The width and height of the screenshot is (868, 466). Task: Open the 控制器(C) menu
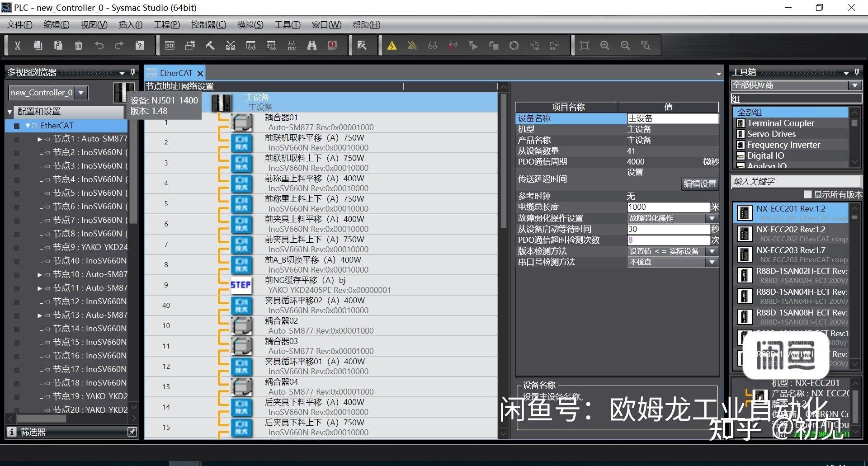pyautogui.click(x=208, y=24)
